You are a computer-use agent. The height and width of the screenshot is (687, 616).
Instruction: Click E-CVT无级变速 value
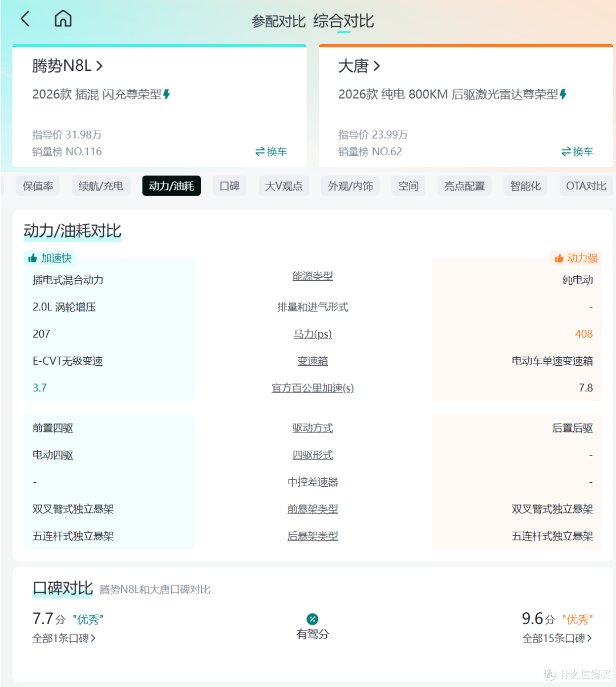pyautogui.click(x=68, y=361)
